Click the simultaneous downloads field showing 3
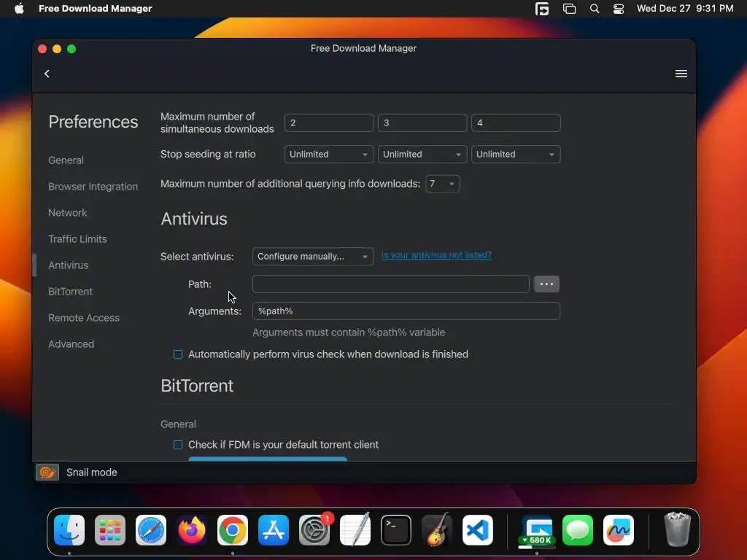This screenshot has width=747, height=560. (x=422, y=122)
